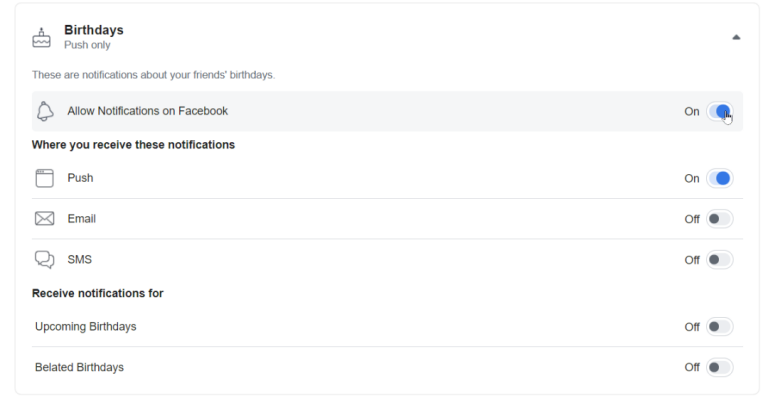Select the Push row label
768x398 pixels.
coord(80,178)
